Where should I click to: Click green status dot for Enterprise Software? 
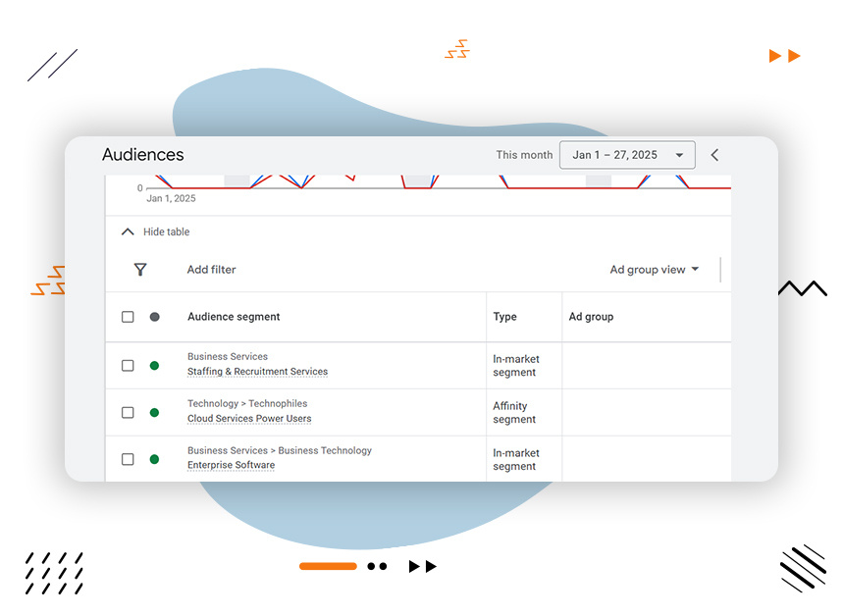coord(154,459)
